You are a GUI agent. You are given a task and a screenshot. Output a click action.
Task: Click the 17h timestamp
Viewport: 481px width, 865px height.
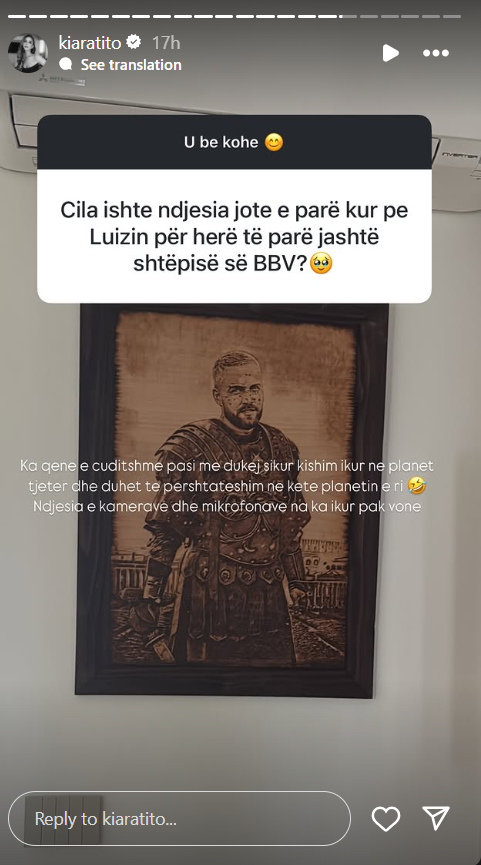pyautogui.click(x=166, y=42)
